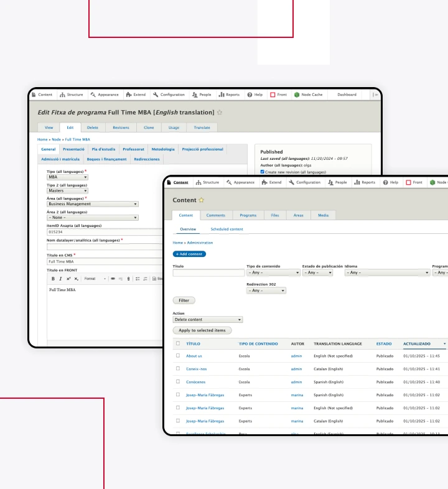Click Titulo en CMS field

point(105,262)
